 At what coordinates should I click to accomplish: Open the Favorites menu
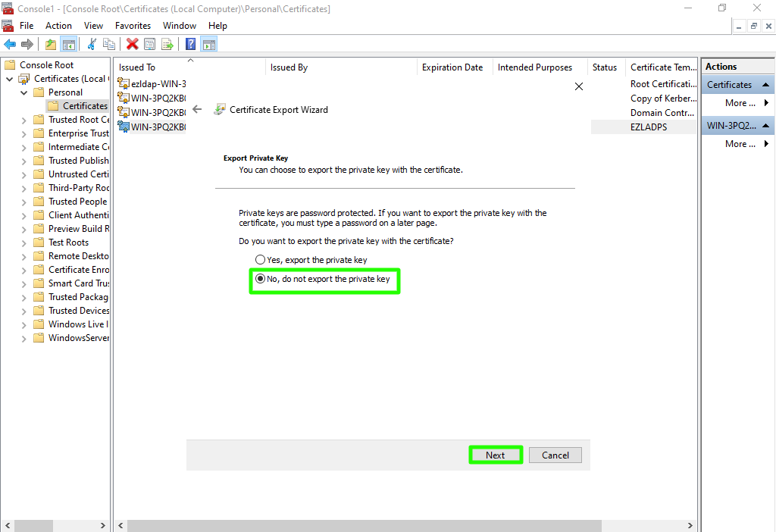133,26
